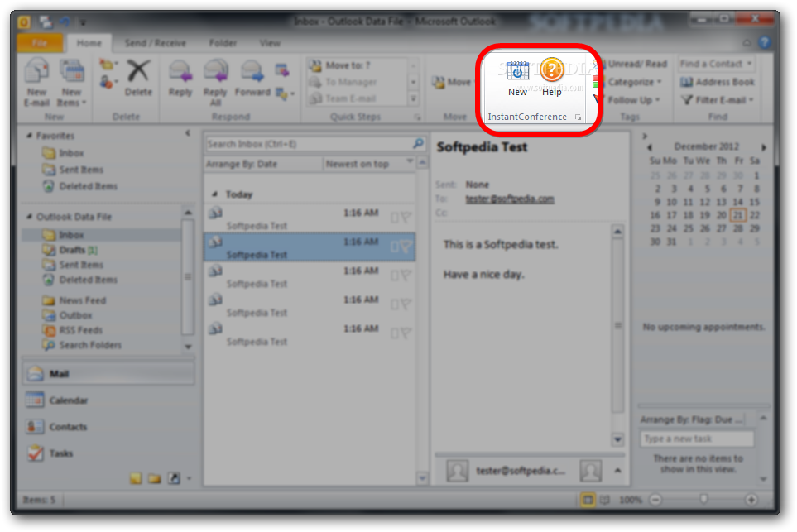Switch to the Send / Receive tab
The height and width of the screenshot is (532, 797).
(155, 43)
